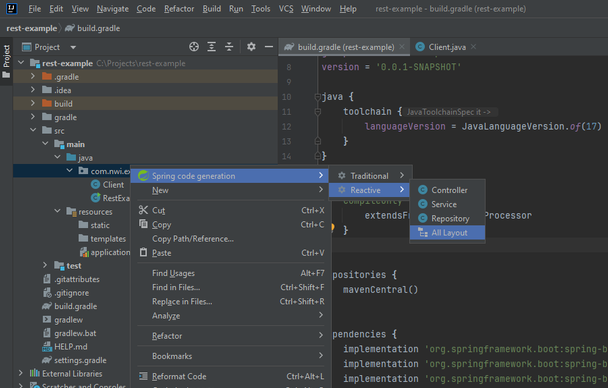Click the Traditional gear icon
608x388 pixels.
point(342,176)
